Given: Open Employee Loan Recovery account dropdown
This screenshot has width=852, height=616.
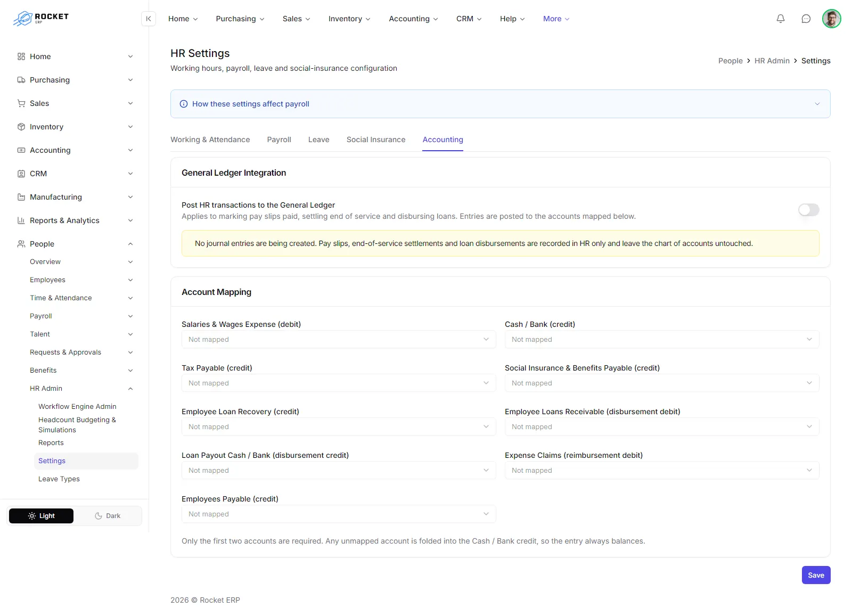Looking at the screenshot, I should (x=339, y=426).
